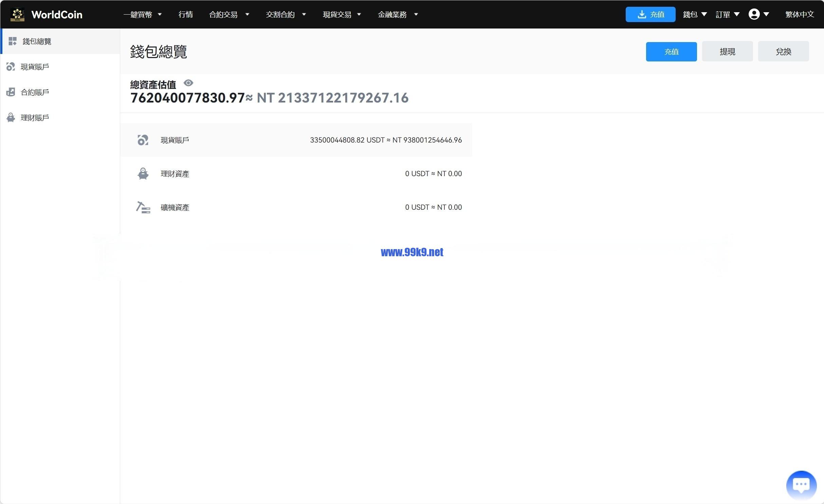Viewport: 824px width, 504px height.
Task: Expand the 合約交易 dropdown arrow
Action: [x=247, y=14]
